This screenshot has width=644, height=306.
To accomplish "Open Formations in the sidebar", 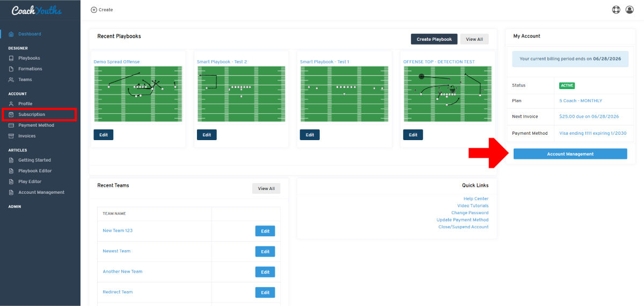I will (30, 69).
